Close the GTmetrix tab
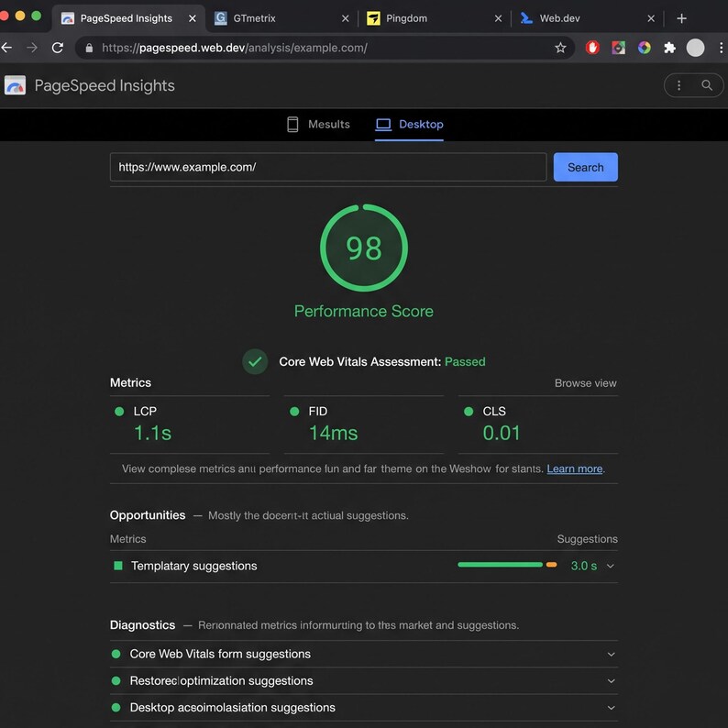Viewport: 728px width, 728px height. [x=345, y=18]
